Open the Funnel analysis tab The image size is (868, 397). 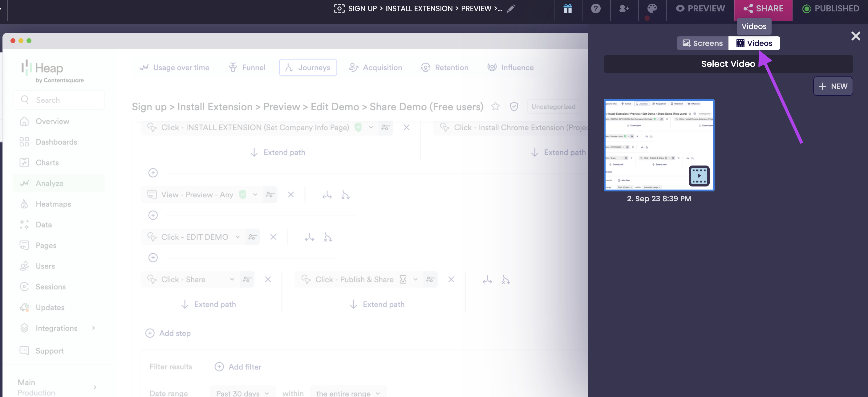pos(247,68)
